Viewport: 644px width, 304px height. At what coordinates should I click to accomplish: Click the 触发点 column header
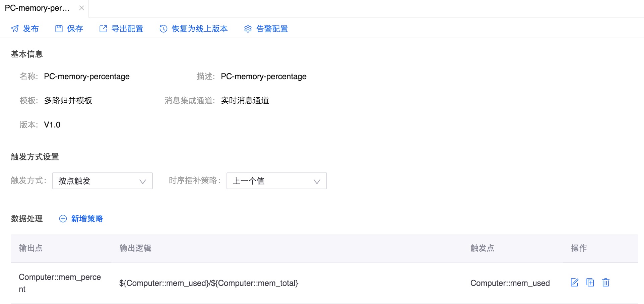pos(482,248)
